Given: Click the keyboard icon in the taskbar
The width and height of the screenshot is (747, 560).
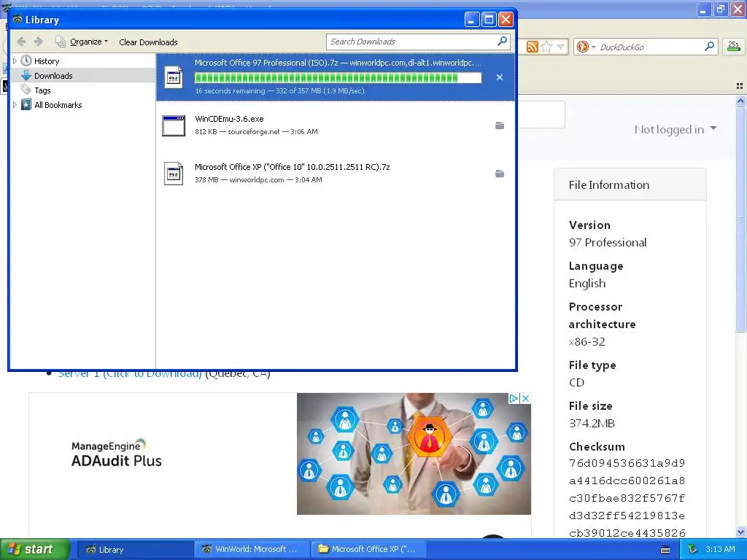Looking at the screenshot, I should (665, 550).
